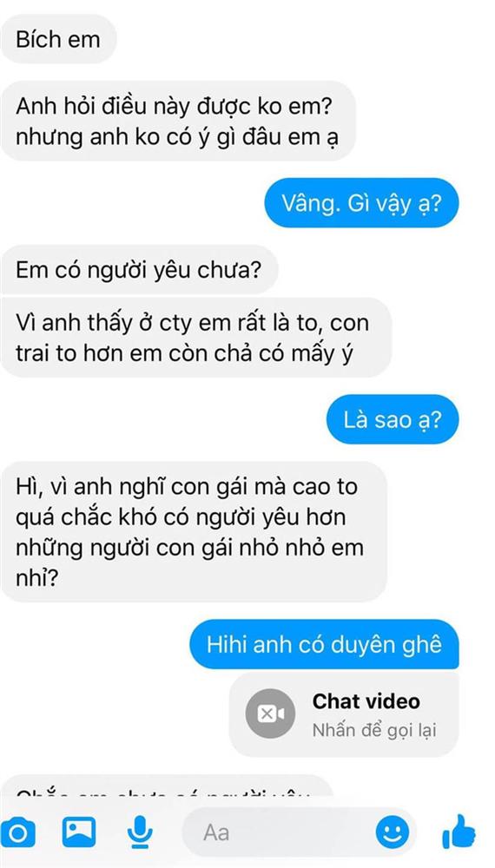Tap 'Em có người yêu chưa?' message
495x868 pixels.
pos(139,270)
